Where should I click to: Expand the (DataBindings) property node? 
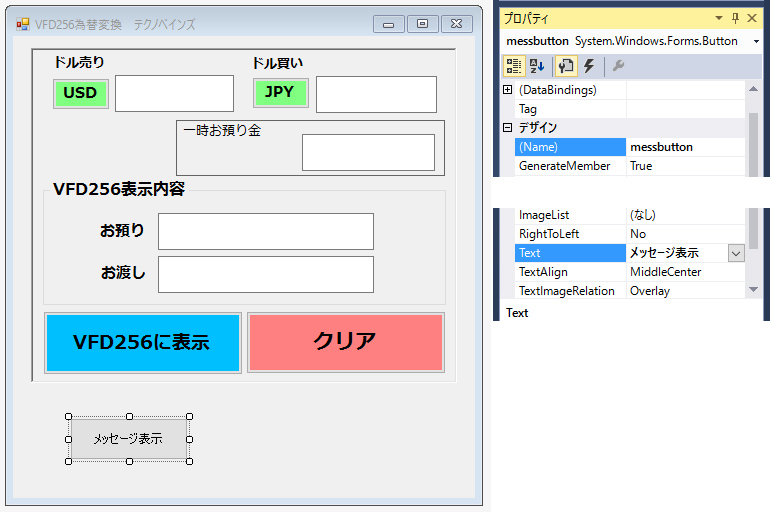(508, 90)
